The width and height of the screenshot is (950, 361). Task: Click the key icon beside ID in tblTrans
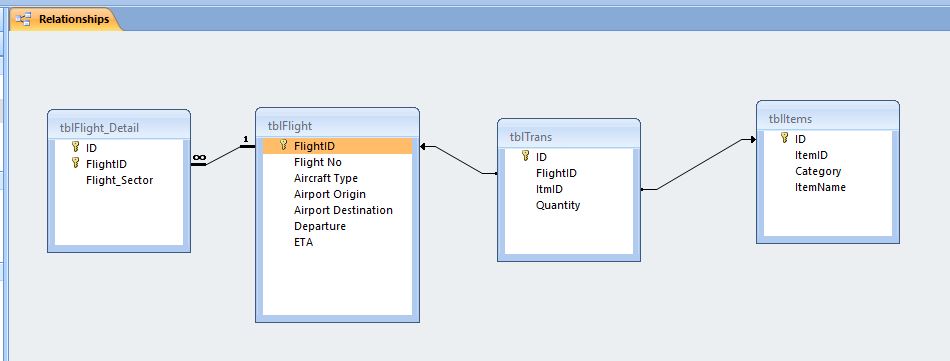[526, 156]
